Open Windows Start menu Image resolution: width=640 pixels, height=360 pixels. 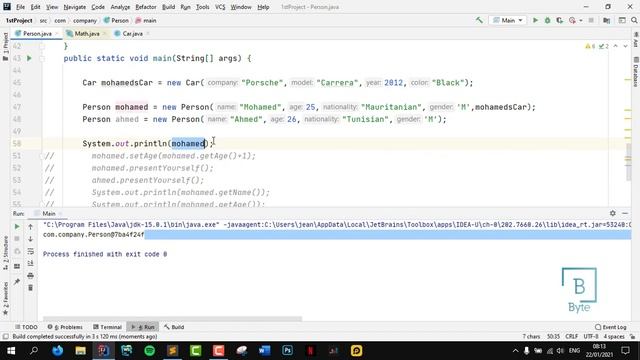point(11,351)
